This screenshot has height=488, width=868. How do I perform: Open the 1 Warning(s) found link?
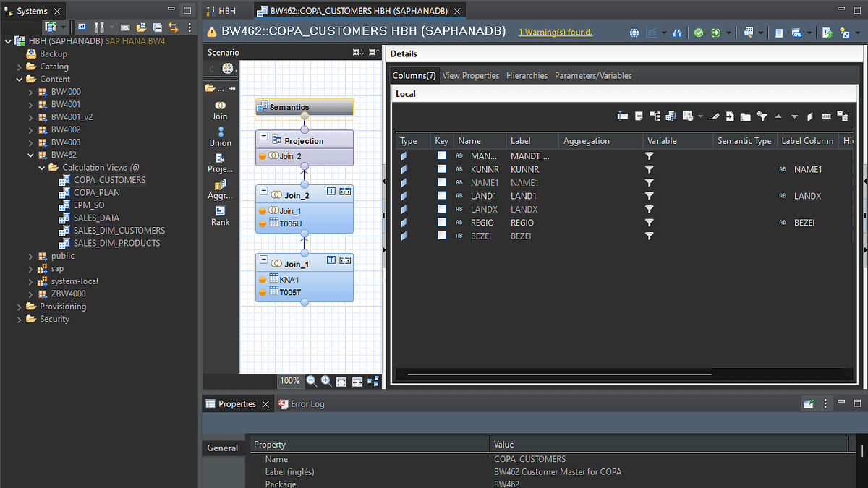[x=555, y=33]
